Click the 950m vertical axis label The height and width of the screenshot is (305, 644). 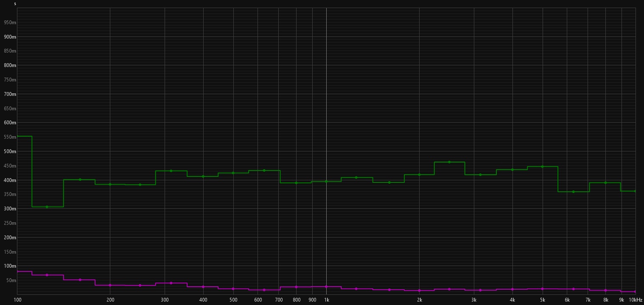[10, 22]
